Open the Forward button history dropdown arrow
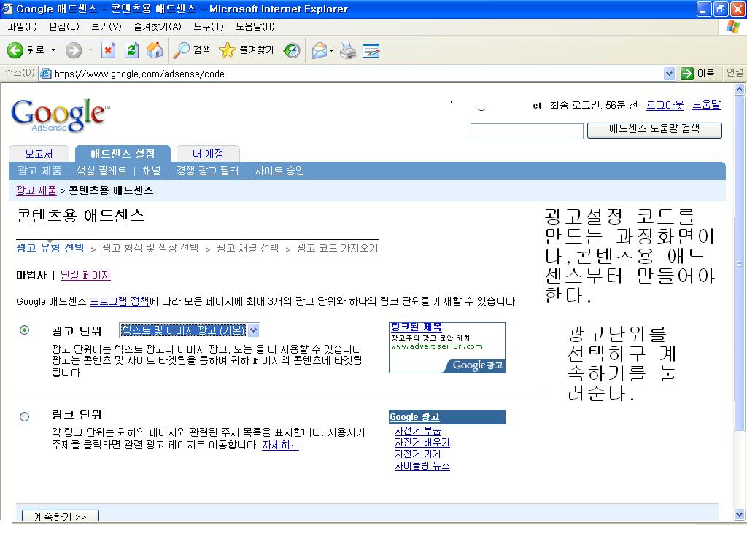The height and width of the screenshot is (560, 747). [90, 50]
